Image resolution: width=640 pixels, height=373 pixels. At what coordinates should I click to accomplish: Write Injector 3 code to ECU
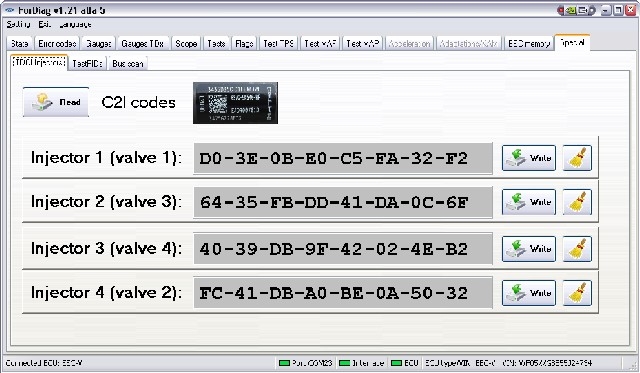click(529, 249)
